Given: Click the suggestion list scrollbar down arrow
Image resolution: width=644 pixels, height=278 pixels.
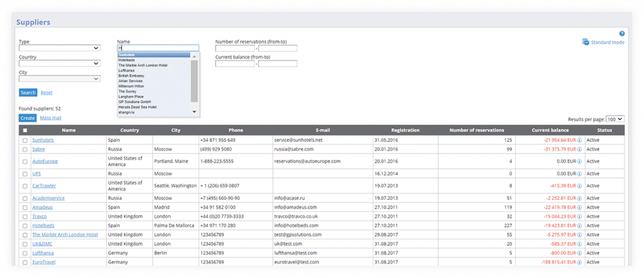Looking at the screenshot, I should (x=194, y=111).
